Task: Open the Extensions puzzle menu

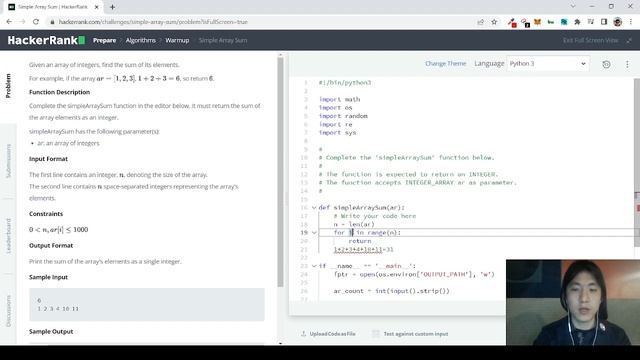Action: point(577,22)
